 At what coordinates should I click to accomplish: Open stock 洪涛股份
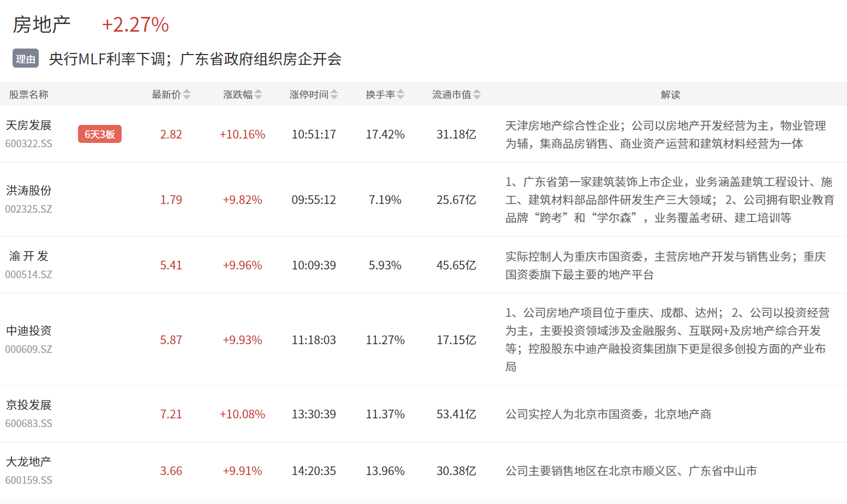click(28, 190)
